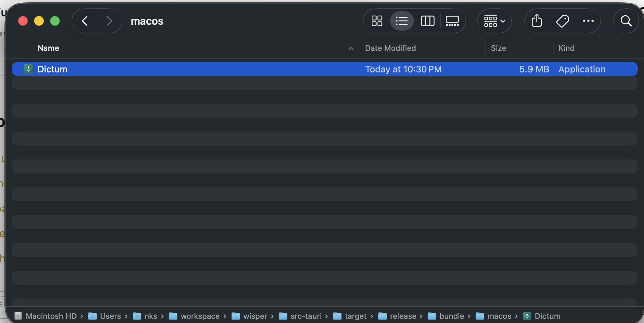Click the Share icon
The height and width of the screenshot is (323, 644).
537,21
